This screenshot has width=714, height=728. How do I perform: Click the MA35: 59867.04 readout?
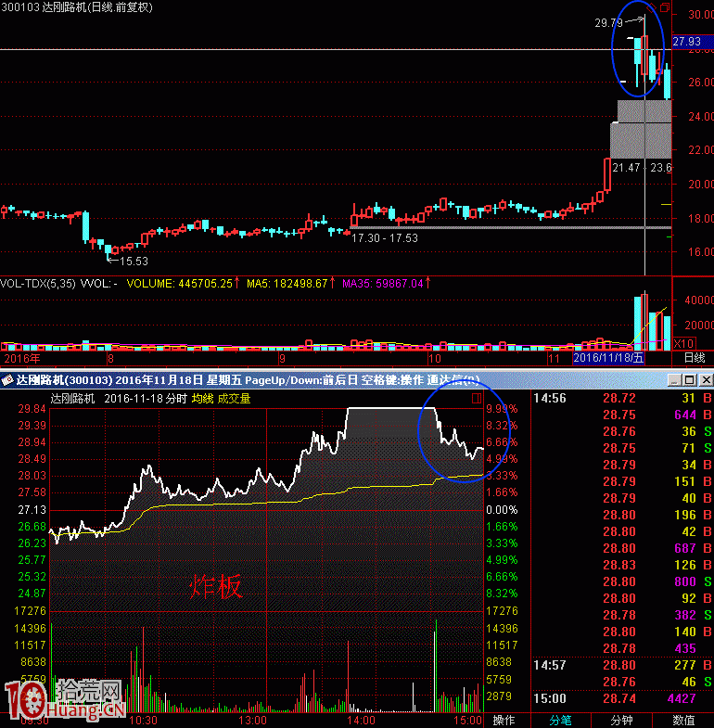point(383,283)
